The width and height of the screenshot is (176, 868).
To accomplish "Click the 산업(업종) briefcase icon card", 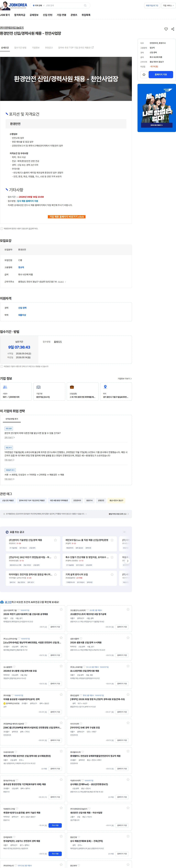I will coord(82,392).
